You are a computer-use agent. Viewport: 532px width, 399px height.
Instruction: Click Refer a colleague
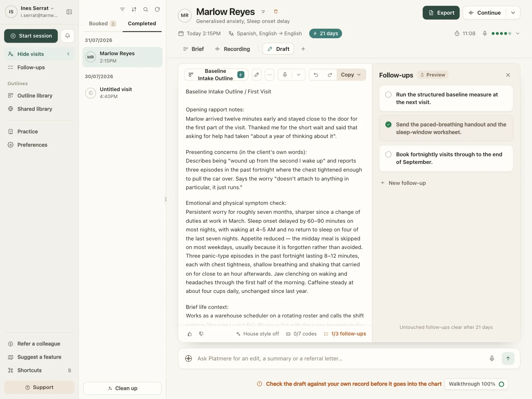39,344
